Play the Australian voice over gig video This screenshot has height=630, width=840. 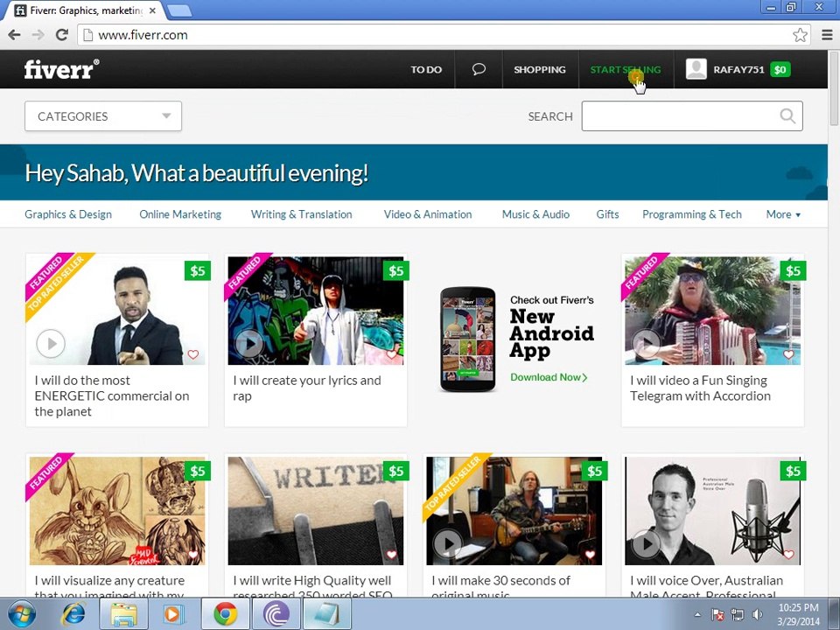647,543
